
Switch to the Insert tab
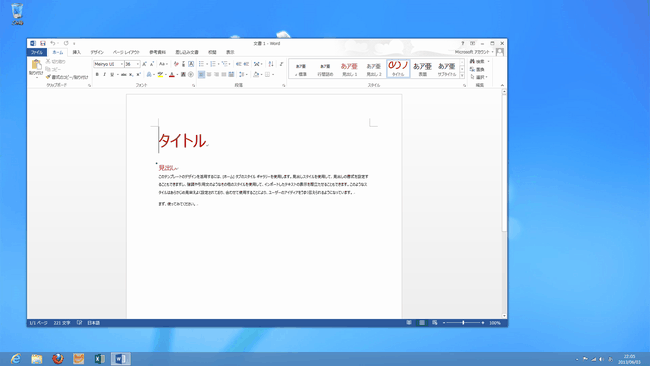[x=77, y=52]
